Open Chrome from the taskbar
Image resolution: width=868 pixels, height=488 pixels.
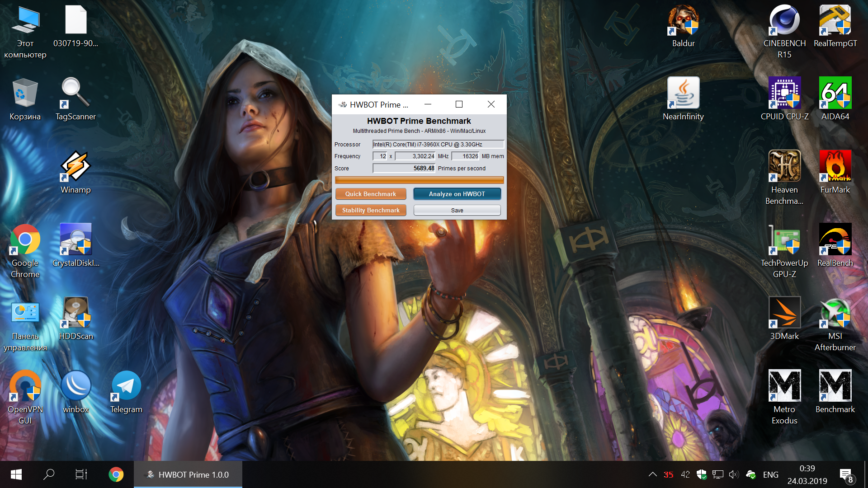[116, 474]
